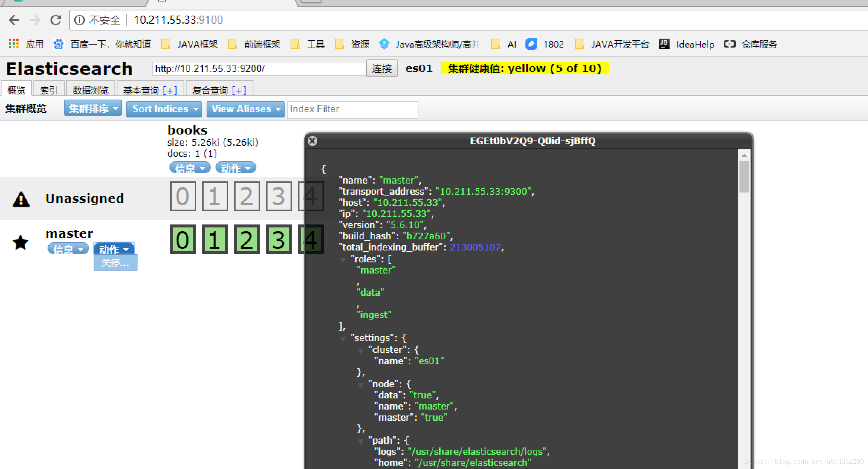Select unassigned shard 1
868x469 pixels.
pyautogui.click(x=215, y=196)
